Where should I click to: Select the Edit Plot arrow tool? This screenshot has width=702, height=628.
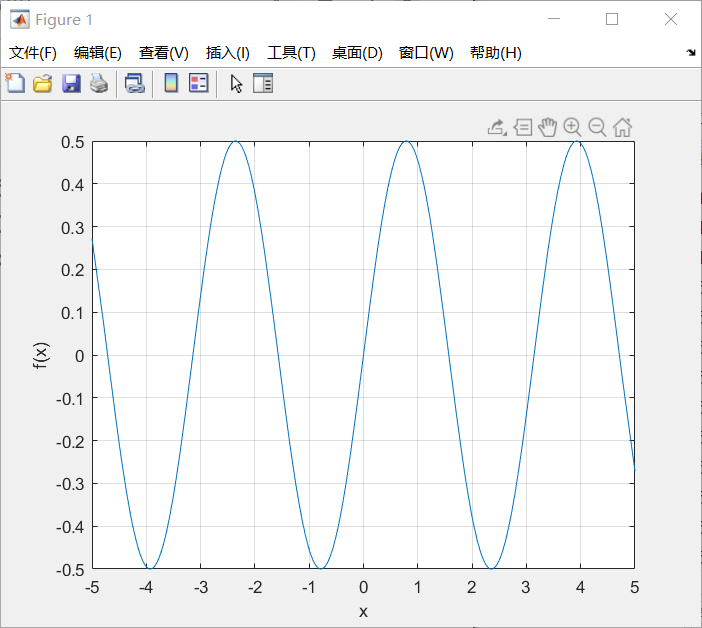click(x=236, y=84)
